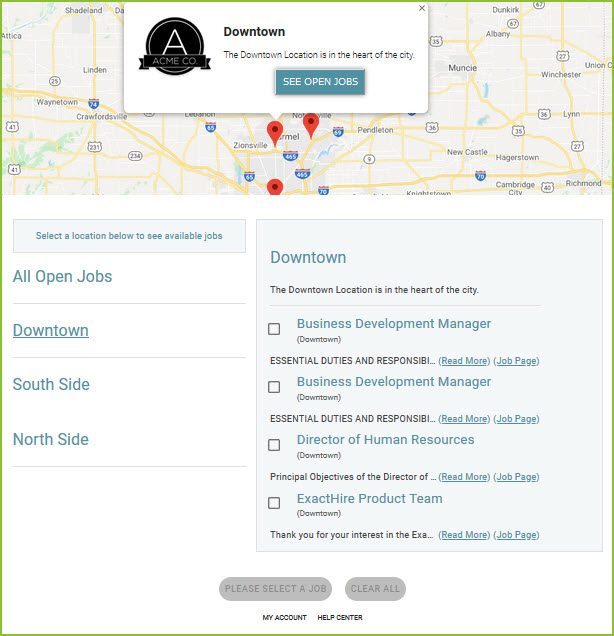
Task: Click the Crawfordsville label on the map
Action: (102, 117)
